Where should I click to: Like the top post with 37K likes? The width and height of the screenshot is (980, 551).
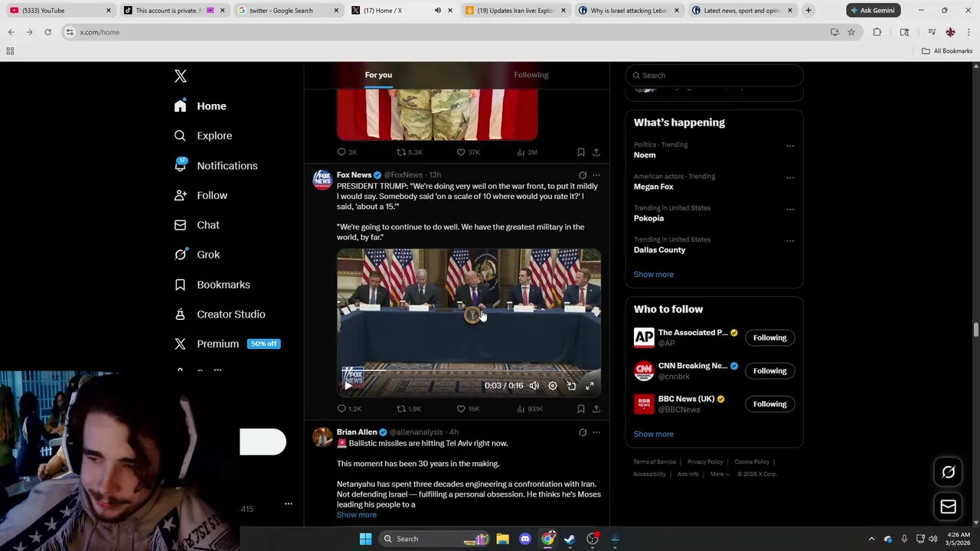click(x=468, y=152)
